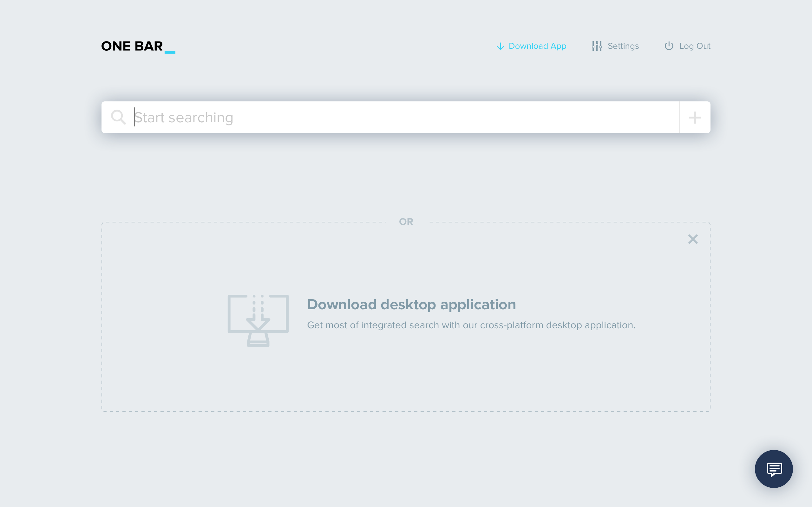Click the word BAR in logo
This screenshot has width=812, height=507.
[148, 46]
